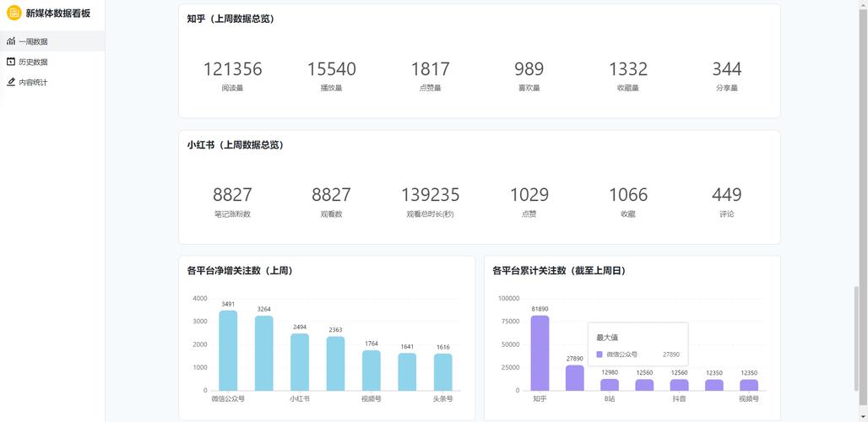The height and width of the screenshot is (422, 868).
Task: Select the 分享量 value 344
Action: click(727, 69)
